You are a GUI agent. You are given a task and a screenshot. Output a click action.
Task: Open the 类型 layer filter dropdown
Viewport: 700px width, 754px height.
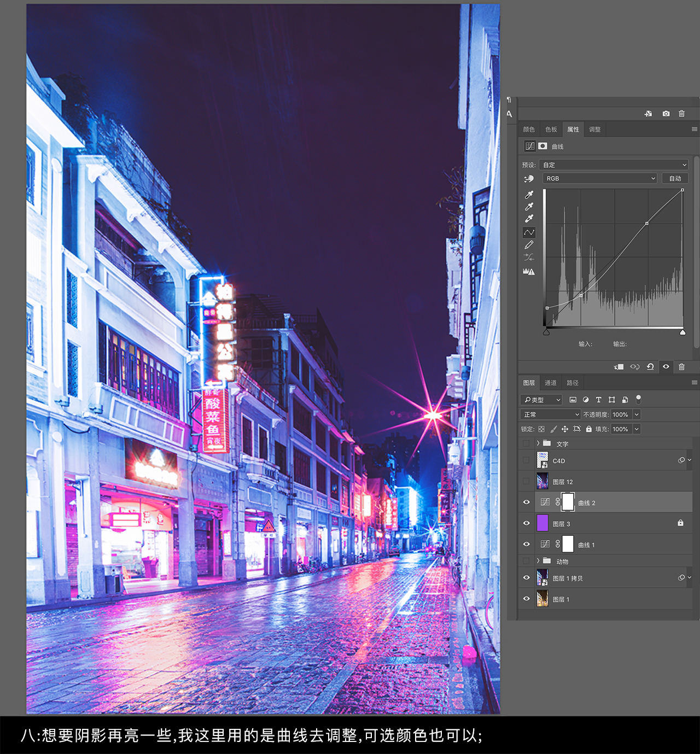(541, 400)
